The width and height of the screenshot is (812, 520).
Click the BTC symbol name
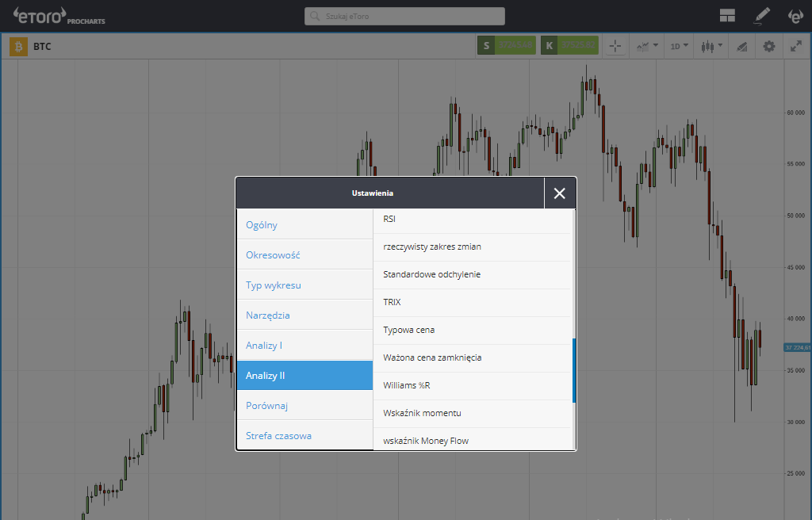[43, 47]
